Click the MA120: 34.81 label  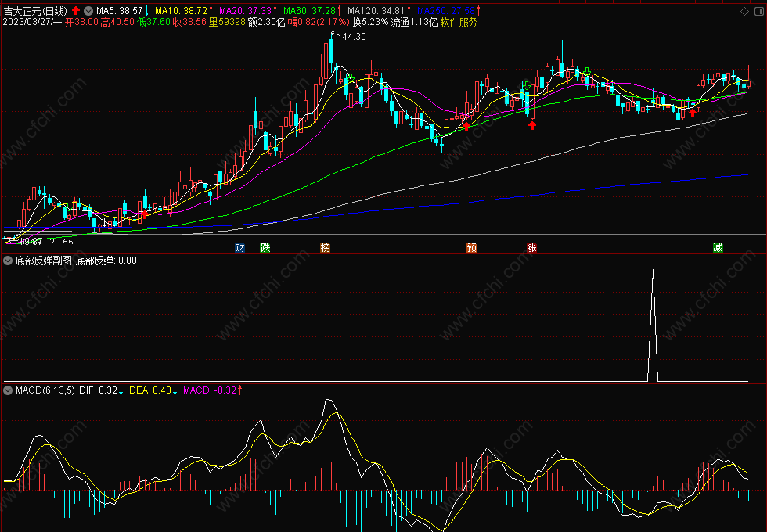click(376, 11)
